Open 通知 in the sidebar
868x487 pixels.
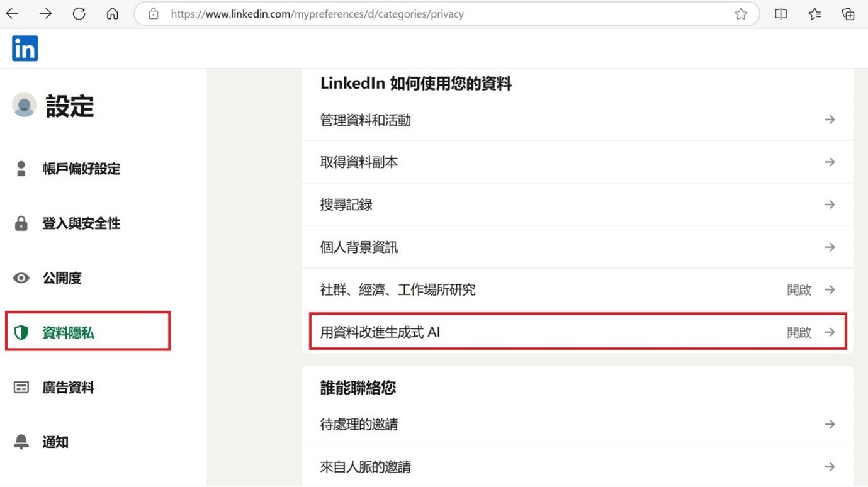pos(55,442)
